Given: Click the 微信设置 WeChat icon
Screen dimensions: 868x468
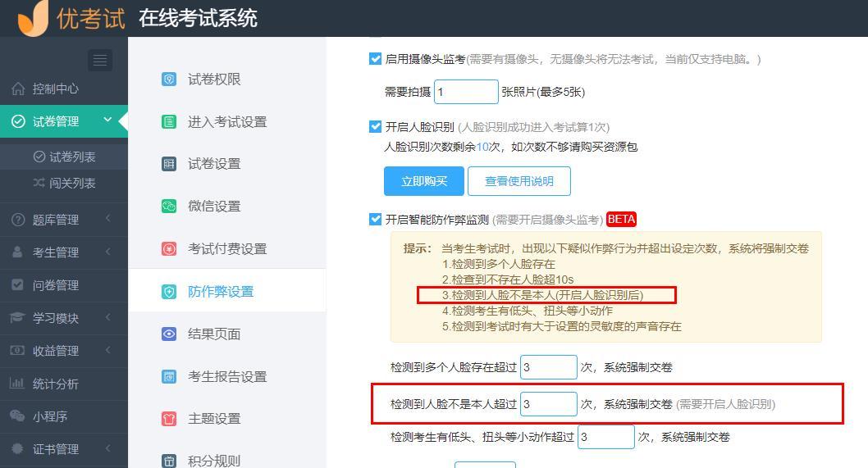Looking at the screenshot, I should (169, 207).
